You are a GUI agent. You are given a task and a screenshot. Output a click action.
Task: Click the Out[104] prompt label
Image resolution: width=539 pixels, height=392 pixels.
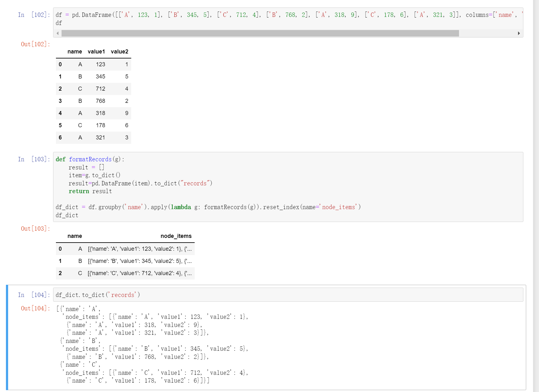click(35, 308)
